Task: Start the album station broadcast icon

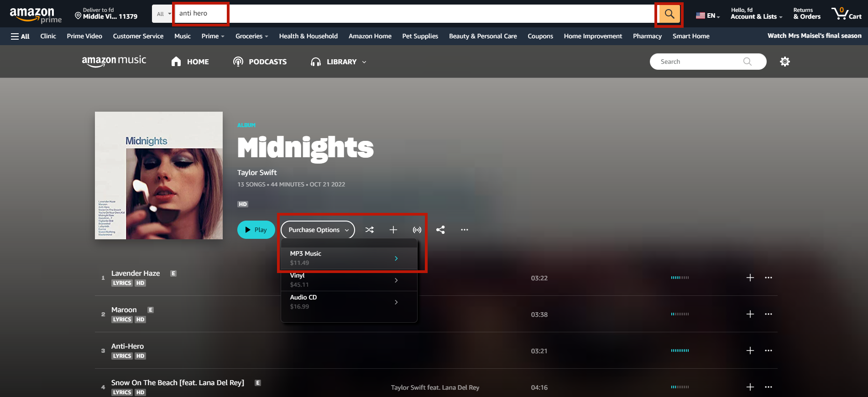Action: pyautogui.click(x=417, y=230)
